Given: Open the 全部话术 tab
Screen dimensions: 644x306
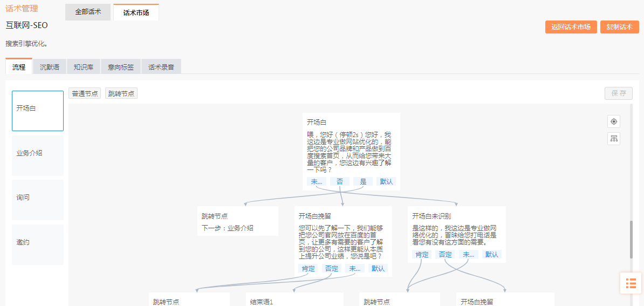Looking at the screenshot, I should click(x=88, y=12).
